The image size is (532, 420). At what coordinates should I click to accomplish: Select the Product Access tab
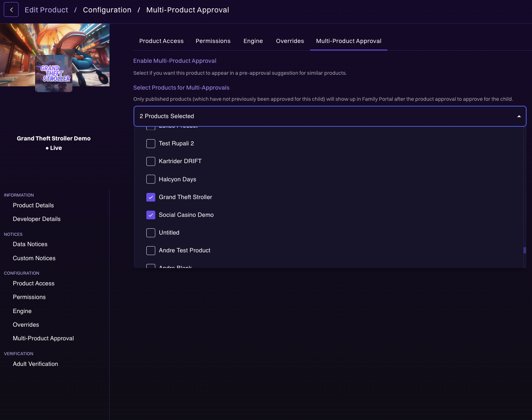[x=161, y=41]
